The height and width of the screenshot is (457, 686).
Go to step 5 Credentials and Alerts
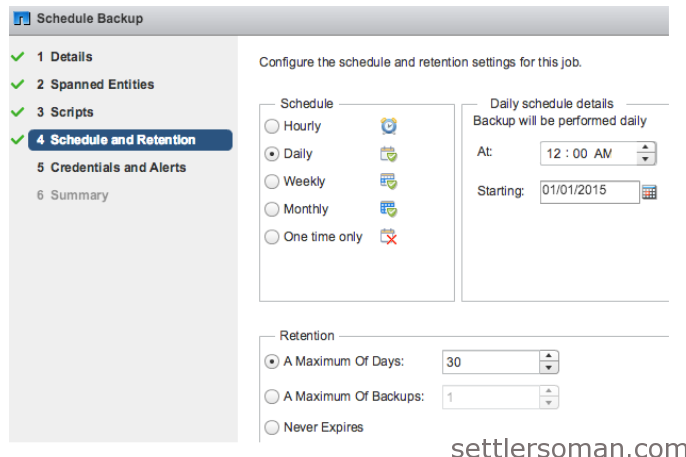point(112,167)
